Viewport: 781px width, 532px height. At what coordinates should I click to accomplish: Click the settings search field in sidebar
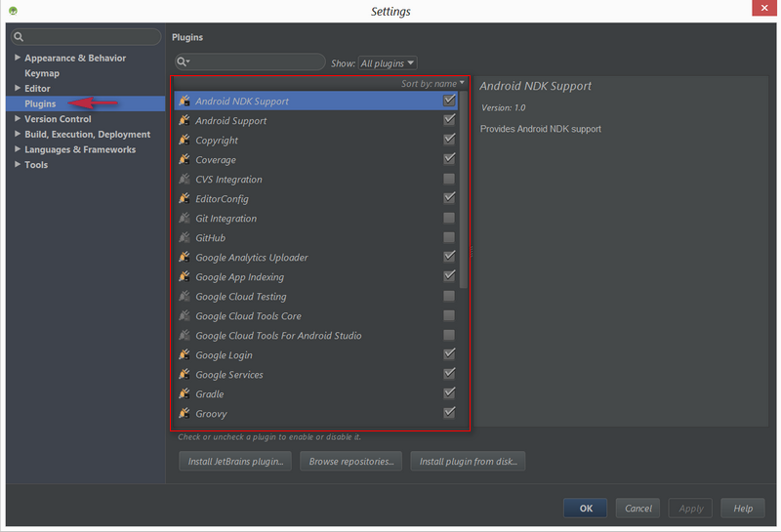pyautogui.click(x=86, y=37)
